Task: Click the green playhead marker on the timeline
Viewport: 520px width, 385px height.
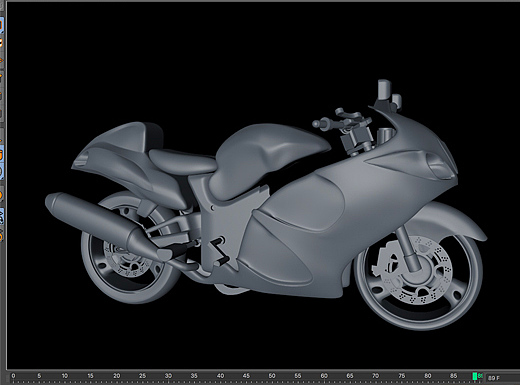Action: [x=474, y=376]
